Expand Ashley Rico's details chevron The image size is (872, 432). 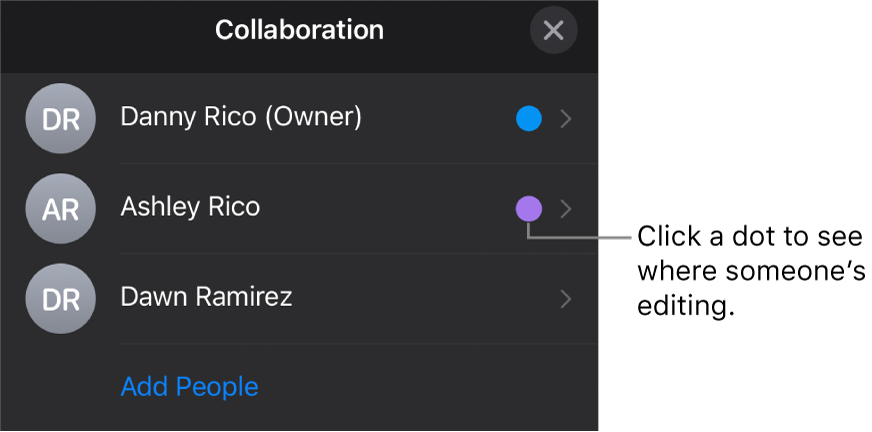[x=566, y=209]
